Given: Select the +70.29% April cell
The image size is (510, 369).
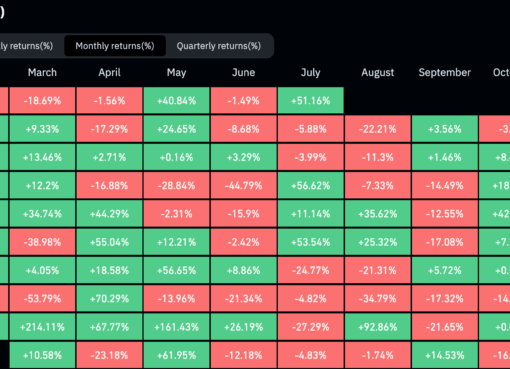Looking at the screenshot, I should click(109, 299).
